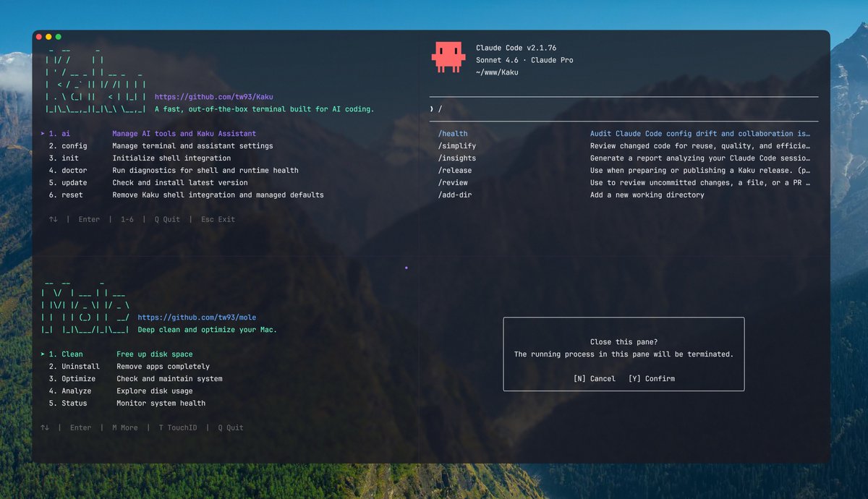Select the /review slash command

click(x=453, y=183)
